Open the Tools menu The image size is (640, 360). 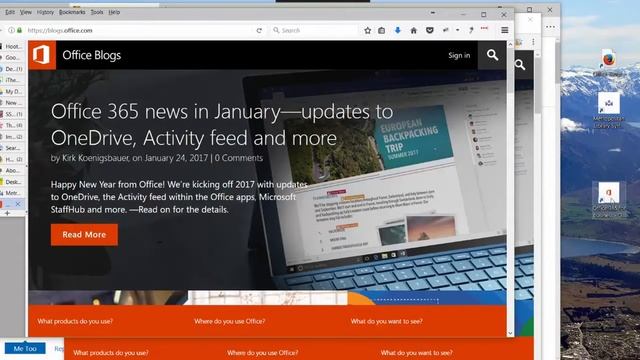(x=97, y=12)
